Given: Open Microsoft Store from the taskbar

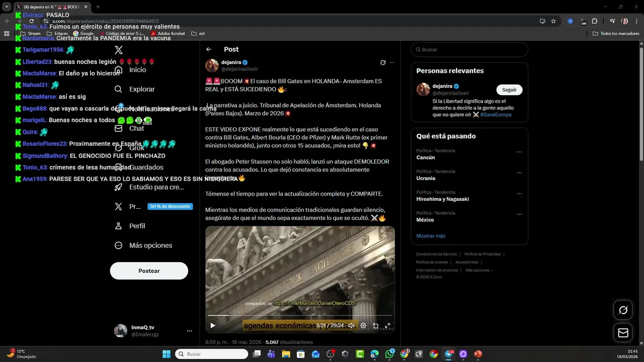Looking at the screenshot, I should pyautogui.click(x=301, y=354).
